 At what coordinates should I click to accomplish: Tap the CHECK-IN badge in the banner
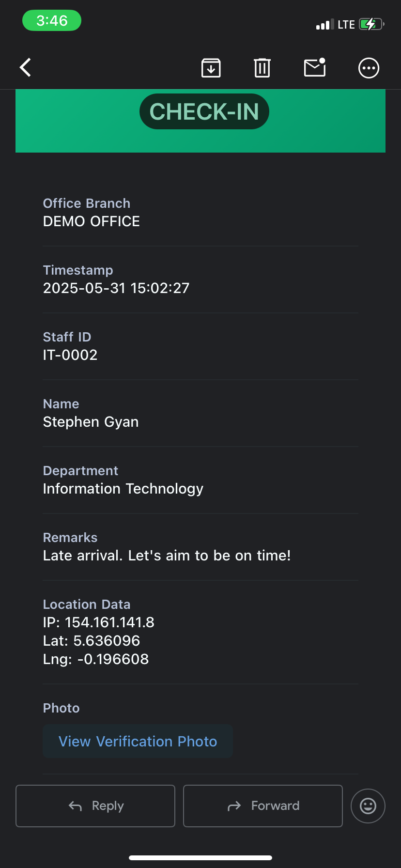point(204,111)
